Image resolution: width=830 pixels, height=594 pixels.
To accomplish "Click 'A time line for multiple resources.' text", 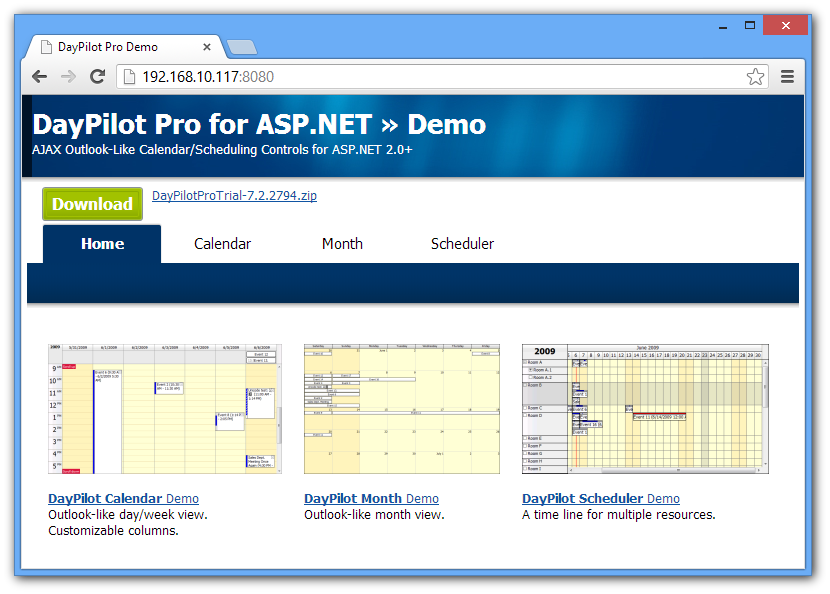I will click(x=619, y=515).
